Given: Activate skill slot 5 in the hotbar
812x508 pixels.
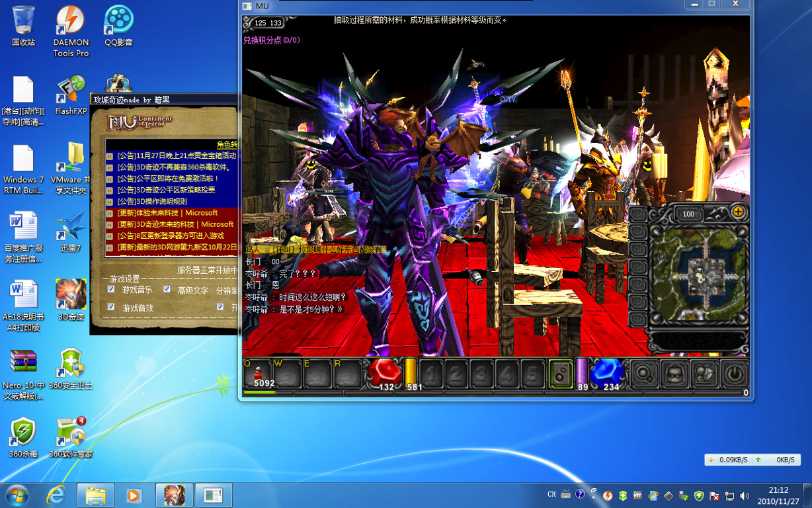Looking at the screenshot, I should [x=533, y=374].
